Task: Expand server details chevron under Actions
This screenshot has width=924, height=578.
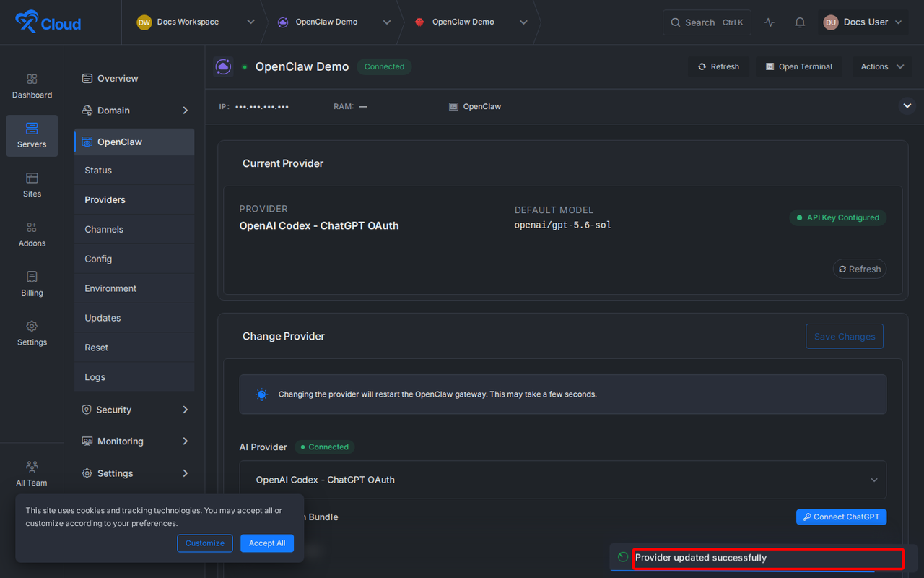Action: [x=907, y=106]
